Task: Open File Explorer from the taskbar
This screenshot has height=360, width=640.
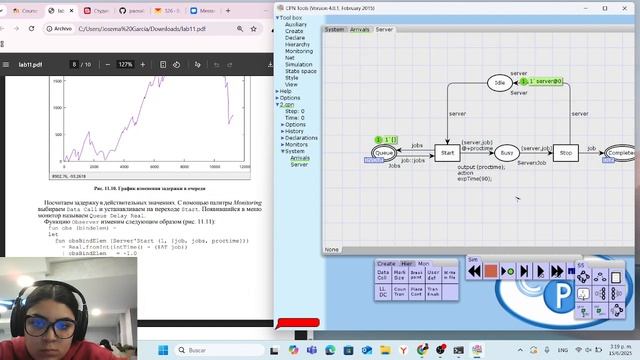Action: tap(385, 350)
